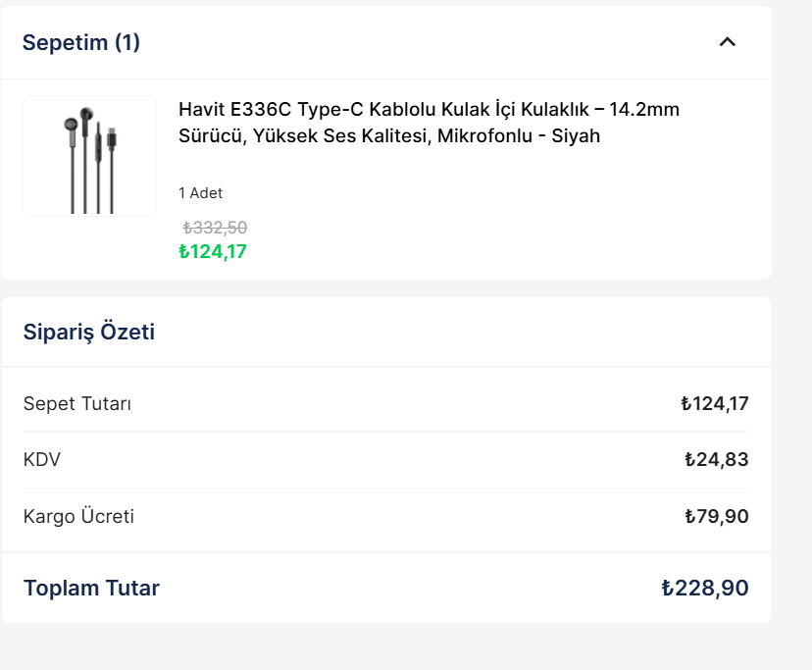Collapse the Sepetim cart section
The width and height of the screenshot is (812, 670).
click(x=727, y=42)
